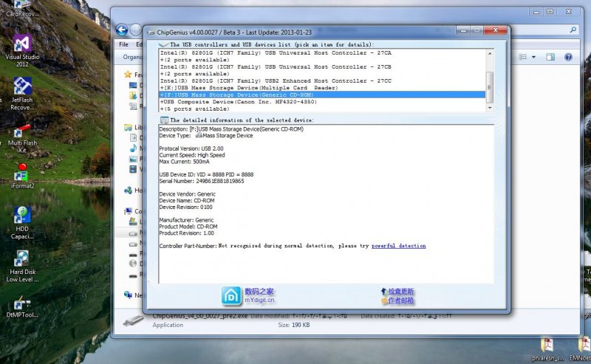
Task: Select Canon MF4320-4350 composite device row
Action: 322,102
